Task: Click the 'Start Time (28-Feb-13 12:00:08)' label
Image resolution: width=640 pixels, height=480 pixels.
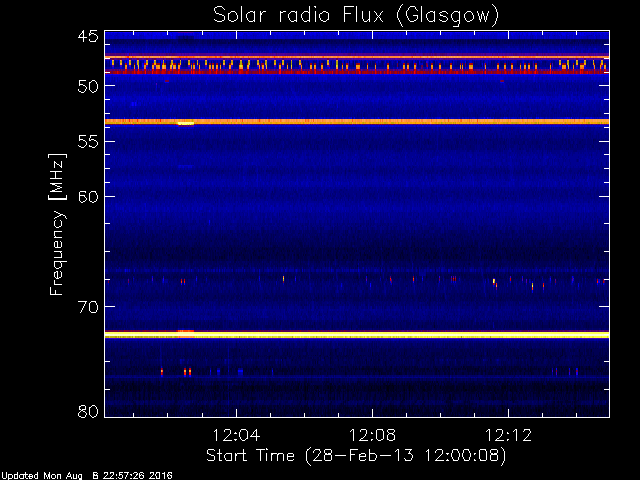Action: tap(356, 456)
